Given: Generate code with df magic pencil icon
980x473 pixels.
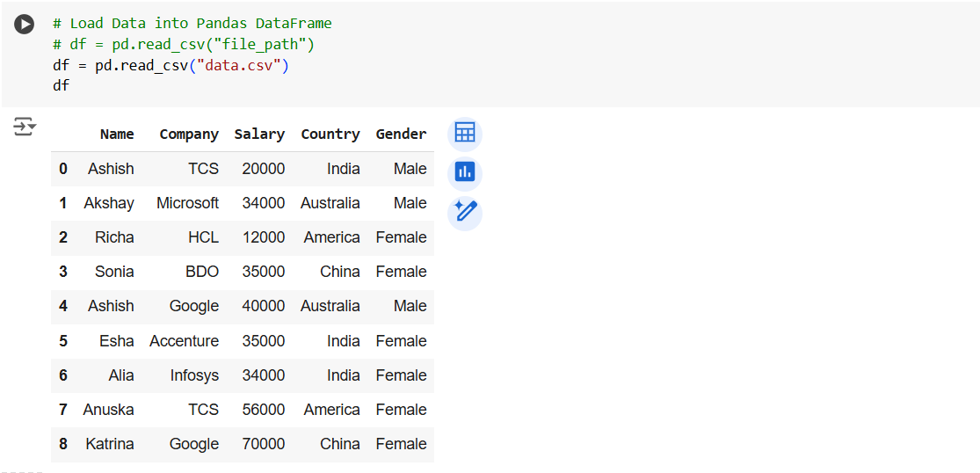Looking at the screenshot, I should pyautogui.click(x=465, y=213).
